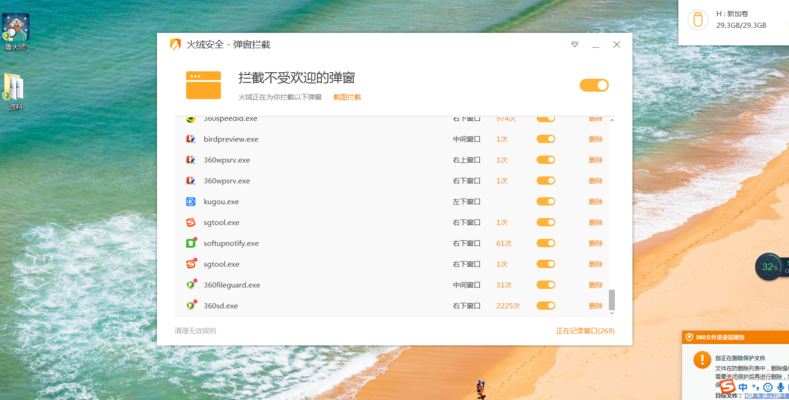Click icon of 360wpsrv.exe 右上窗口 row
789x400 pixels.
191,160
